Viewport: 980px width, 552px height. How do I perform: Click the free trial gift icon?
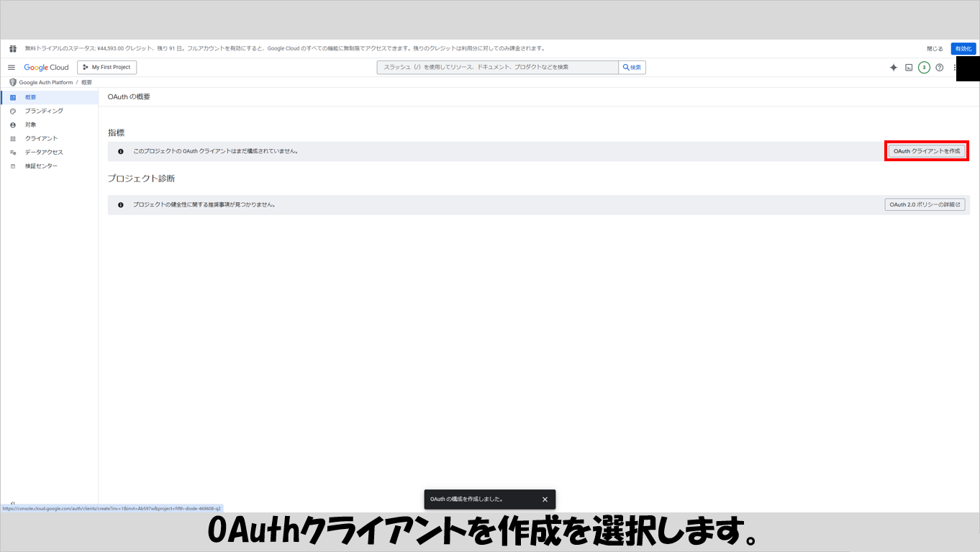click(13, 49)
